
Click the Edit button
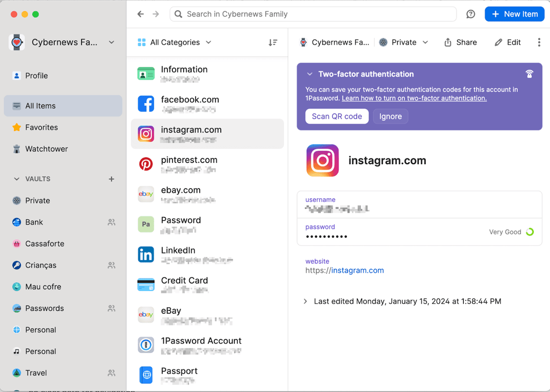click(508, 42)
